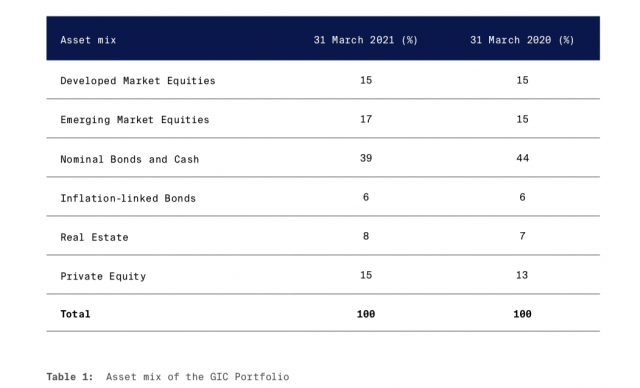640x388 pixels.
Task: Click the Inflation-linked Bonds row label
Action: (128, 198)
